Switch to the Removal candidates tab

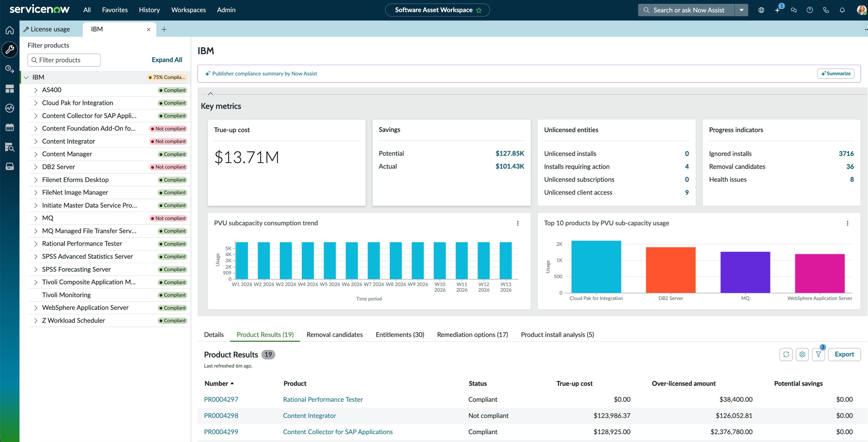334,335
